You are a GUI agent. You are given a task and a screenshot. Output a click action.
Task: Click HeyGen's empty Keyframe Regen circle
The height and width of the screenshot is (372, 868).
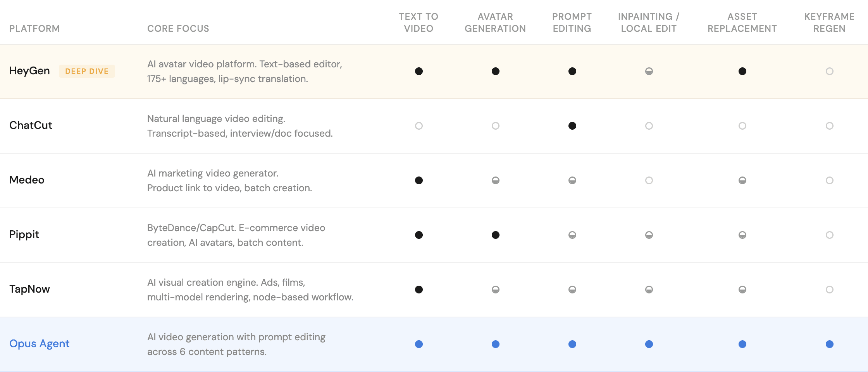point(829,71)
